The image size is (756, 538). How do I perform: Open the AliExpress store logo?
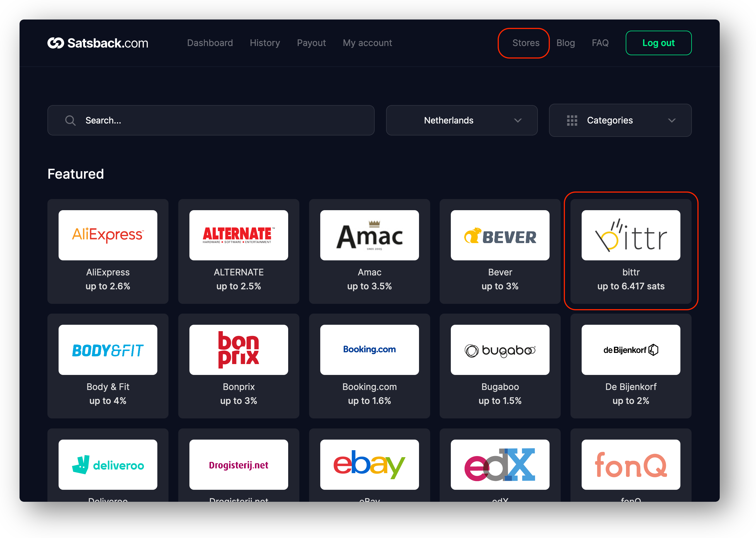(x=108, y=235)
